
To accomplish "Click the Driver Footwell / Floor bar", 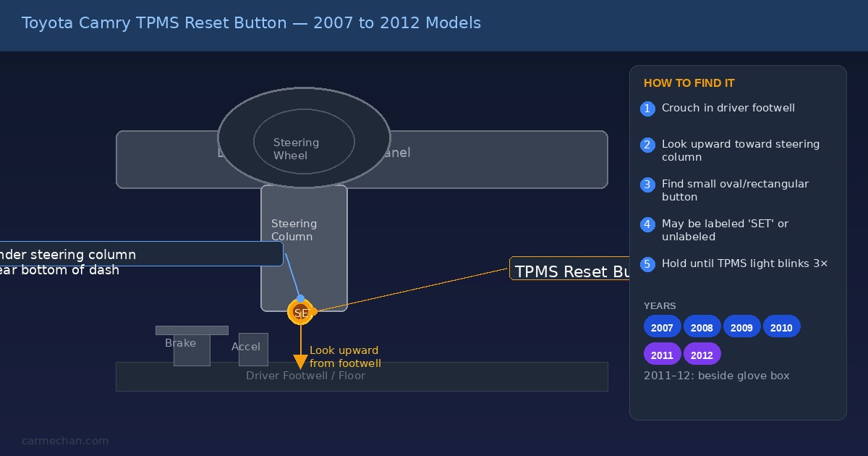I will click(362, 376).
